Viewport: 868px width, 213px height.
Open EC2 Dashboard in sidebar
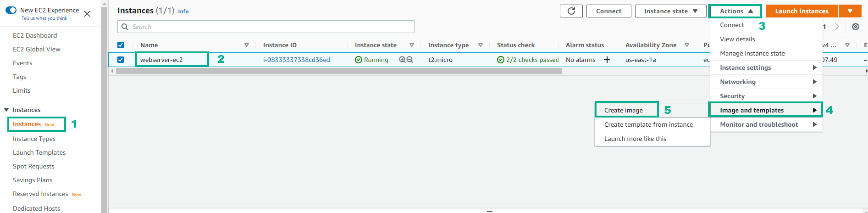(35, 35)
